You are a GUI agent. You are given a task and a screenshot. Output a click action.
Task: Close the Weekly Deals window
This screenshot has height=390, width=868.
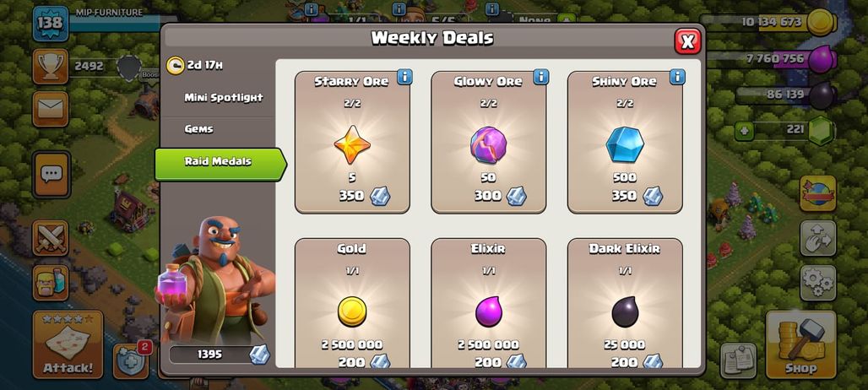[x=687, y=41]
